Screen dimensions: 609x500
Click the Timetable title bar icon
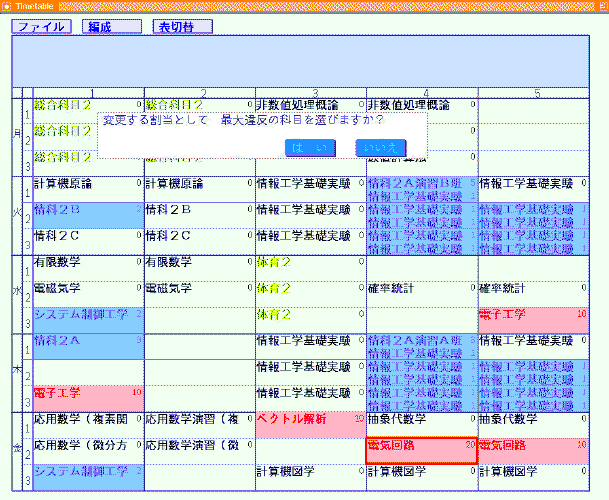point(7,6)
